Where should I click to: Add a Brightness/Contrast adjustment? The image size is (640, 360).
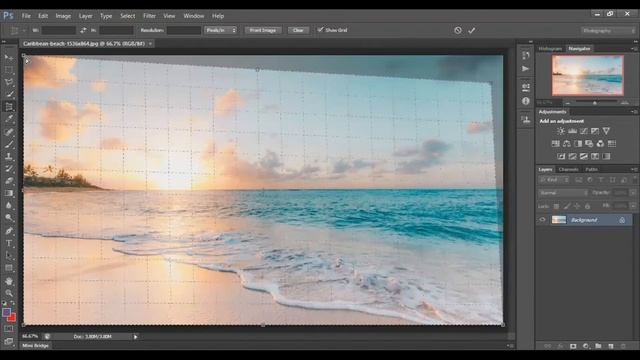561,131
